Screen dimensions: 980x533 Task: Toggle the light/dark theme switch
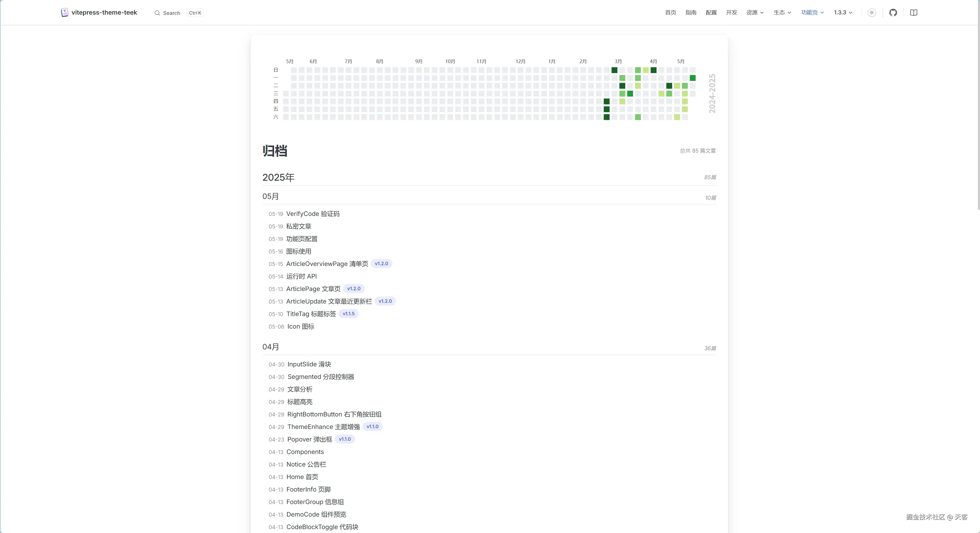[x=872, y=13]
